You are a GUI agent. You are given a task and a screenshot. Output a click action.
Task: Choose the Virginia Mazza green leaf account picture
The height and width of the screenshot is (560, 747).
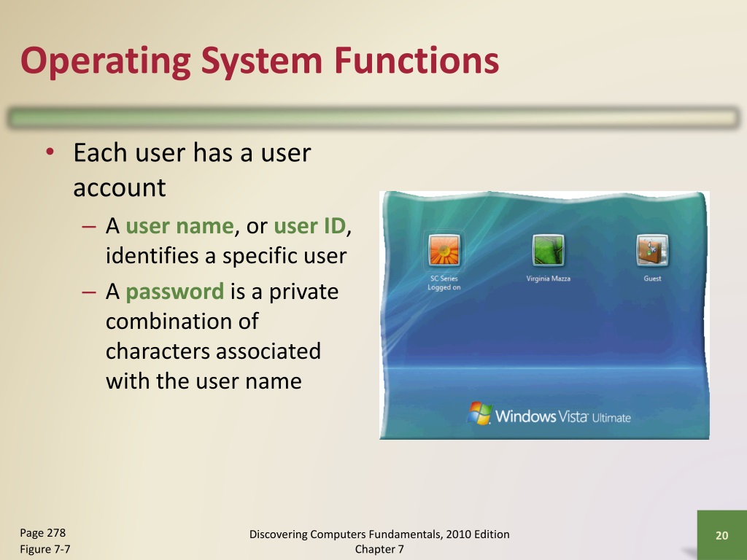549,250
